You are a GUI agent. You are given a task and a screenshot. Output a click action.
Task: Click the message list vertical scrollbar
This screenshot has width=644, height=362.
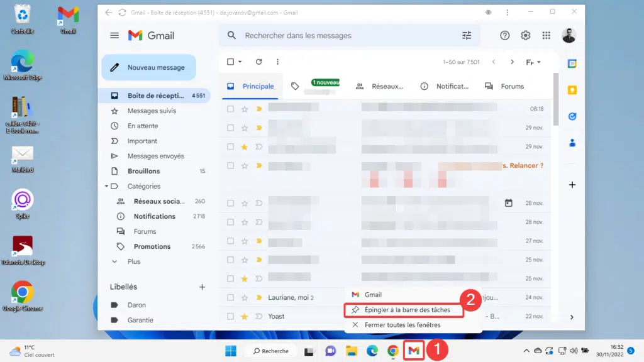pos(556,100)
